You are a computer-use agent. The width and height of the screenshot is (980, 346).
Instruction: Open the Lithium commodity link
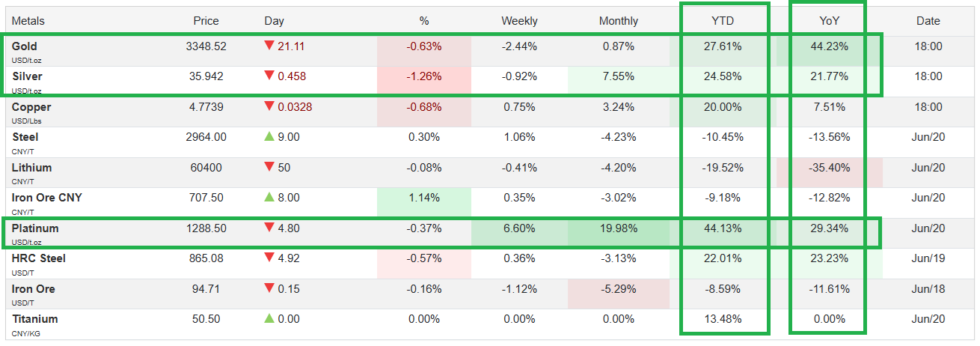tap(32, 168)
